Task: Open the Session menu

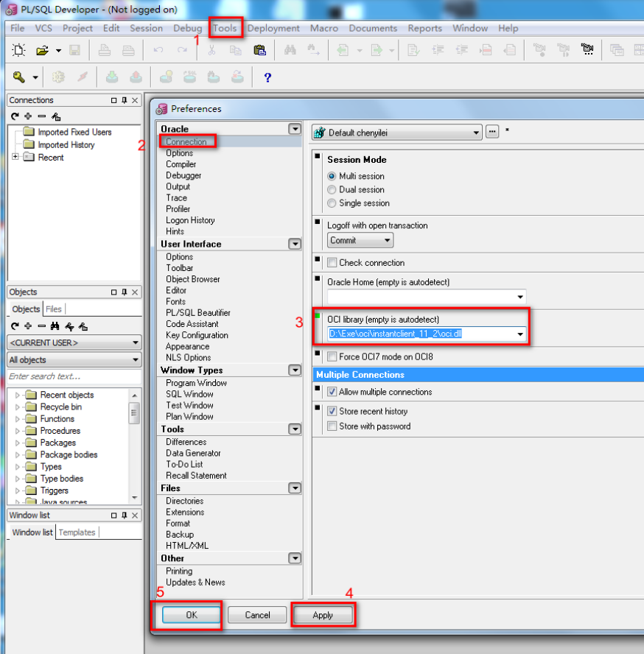Action: click(x=147, y=29)
